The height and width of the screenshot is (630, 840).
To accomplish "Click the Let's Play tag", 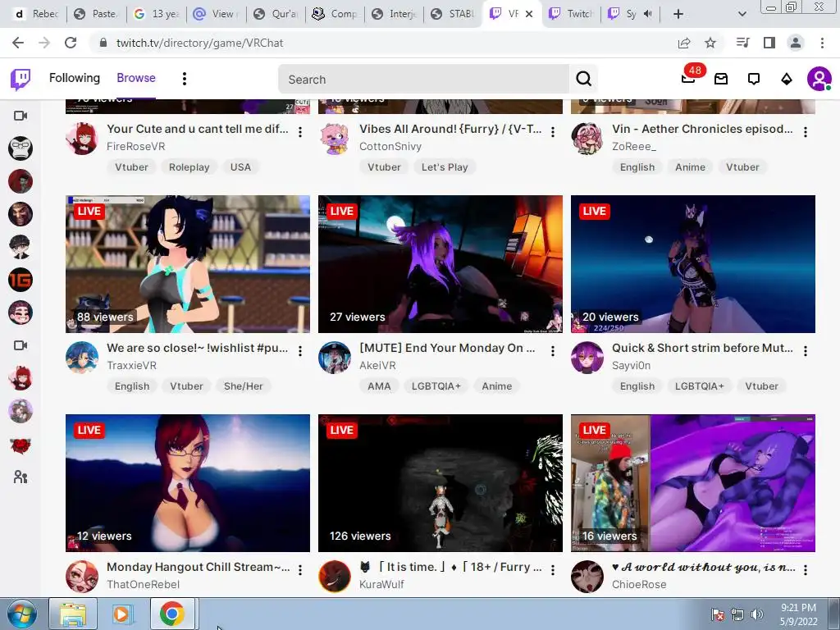I will coord(445,167).
